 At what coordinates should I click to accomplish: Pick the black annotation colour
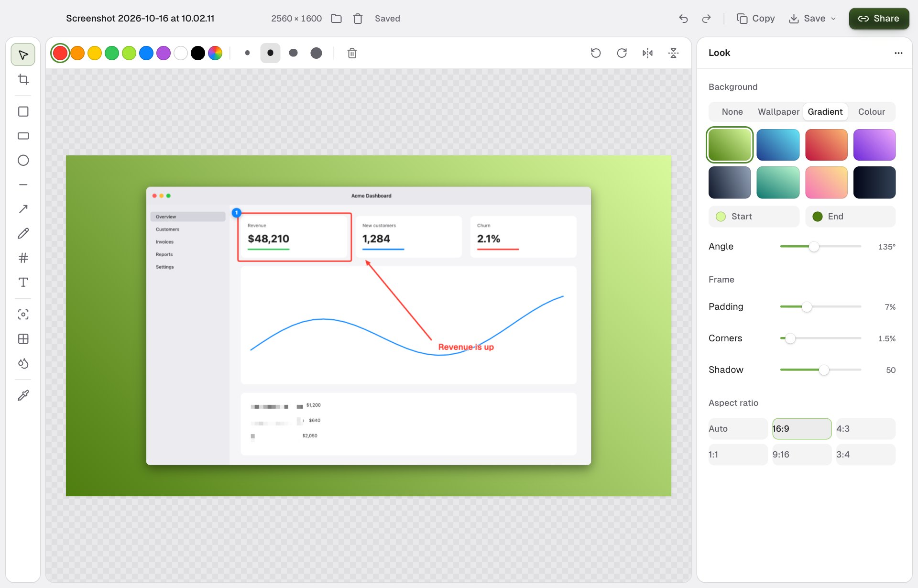[x=198, y=53]
